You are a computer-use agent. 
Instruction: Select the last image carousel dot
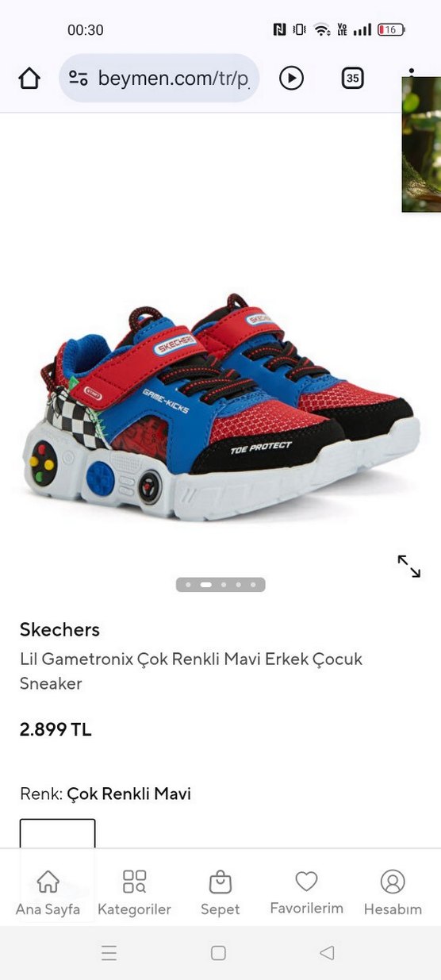253,585
